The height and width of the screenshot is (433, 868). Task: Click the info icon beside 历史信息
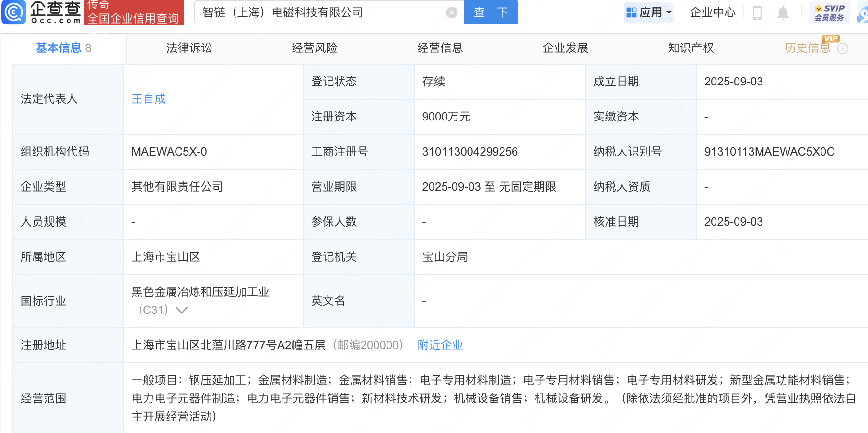coord(843,48)
